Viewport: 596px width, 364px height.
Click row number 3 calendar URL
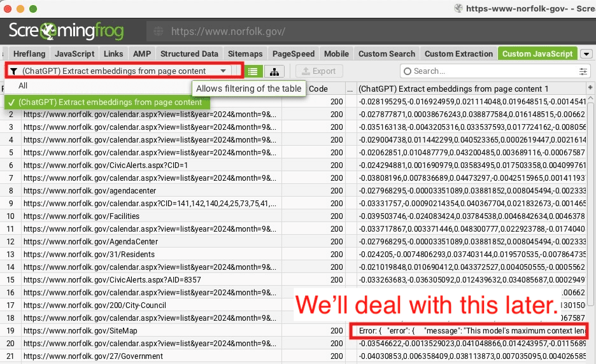pyautogui.click(x=152, y=127)
